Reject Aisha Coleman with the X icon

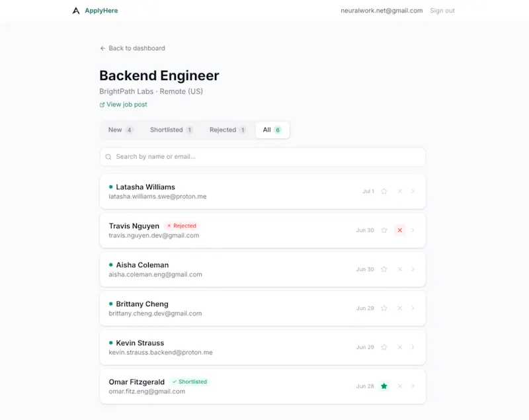[x=400, y=269]
